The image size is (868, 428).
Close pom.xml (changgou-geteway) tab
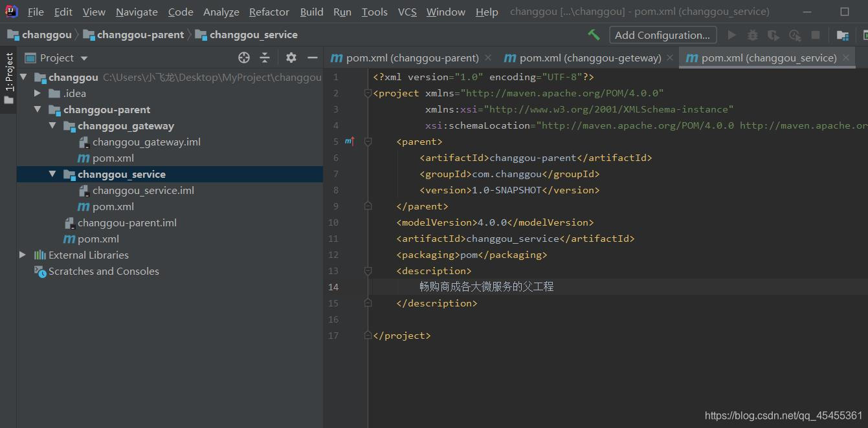670,58
